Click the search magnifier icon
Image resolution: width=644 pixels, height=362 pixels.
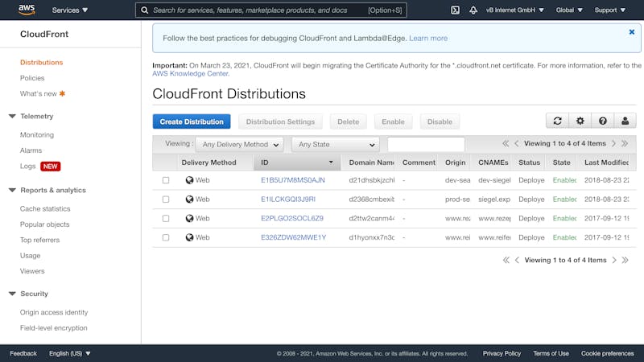145,10
